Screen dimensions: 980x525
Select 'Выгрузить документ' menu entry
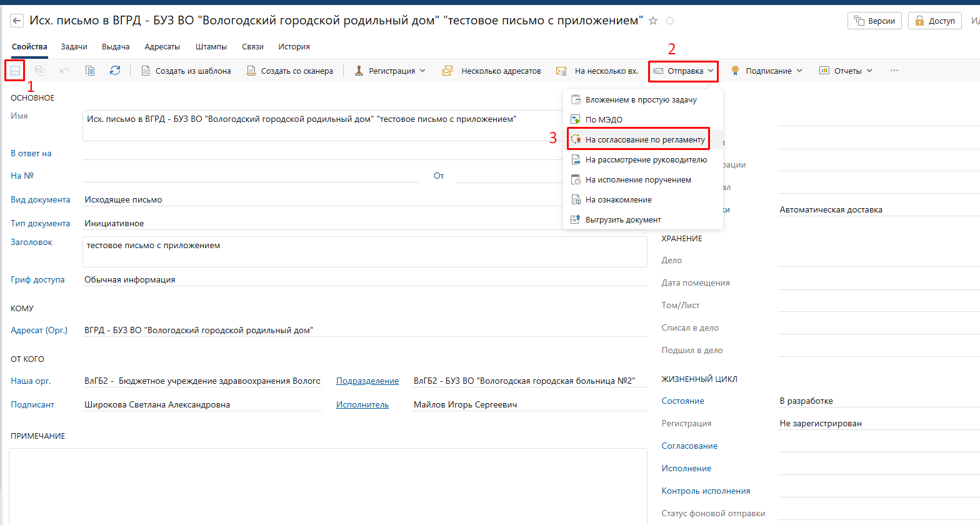[622, 219]
